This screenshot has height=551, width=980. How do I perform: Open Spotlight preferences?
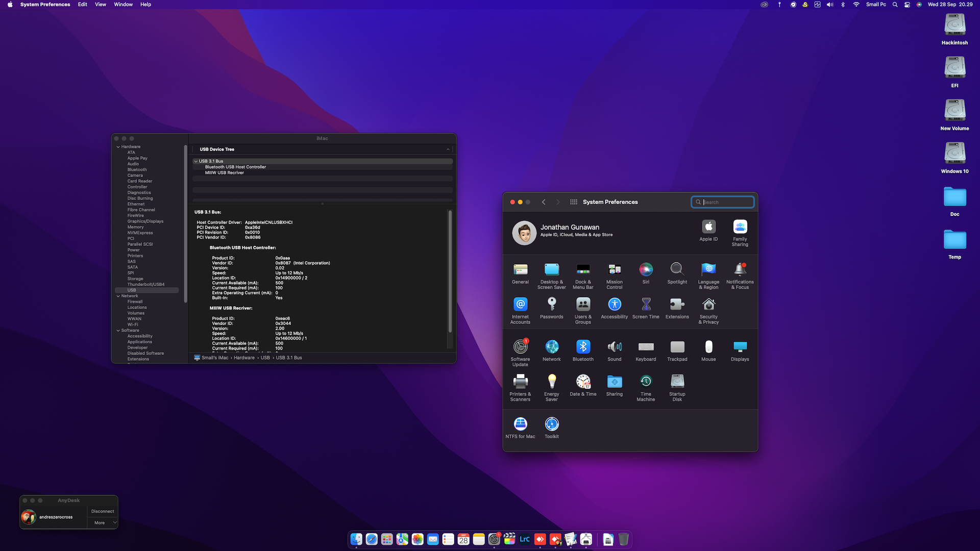[677, 273]
